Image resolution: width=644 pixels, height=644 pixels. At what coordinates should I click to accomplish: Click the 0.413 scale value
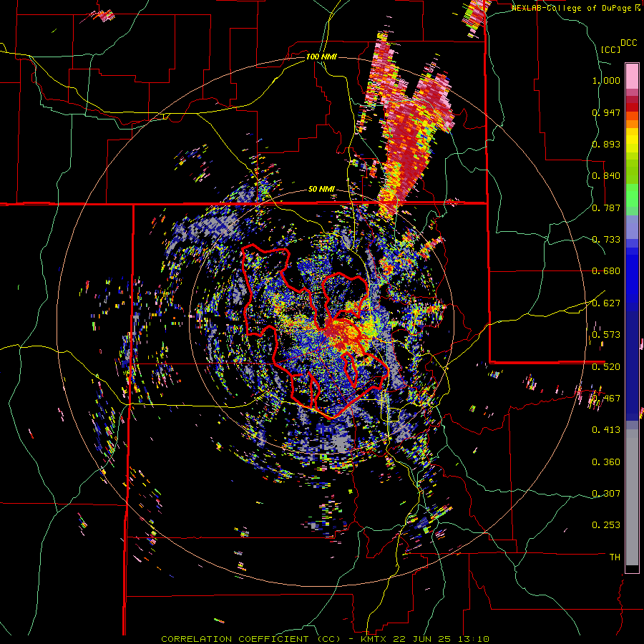pyautogui.click(x=606, y=430)
